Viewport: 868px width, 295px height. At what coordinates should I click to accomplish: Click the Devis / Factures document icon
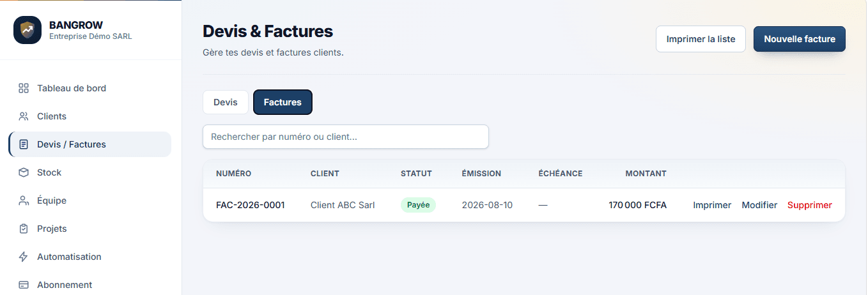pyautogui.click(x=24, y=144)
